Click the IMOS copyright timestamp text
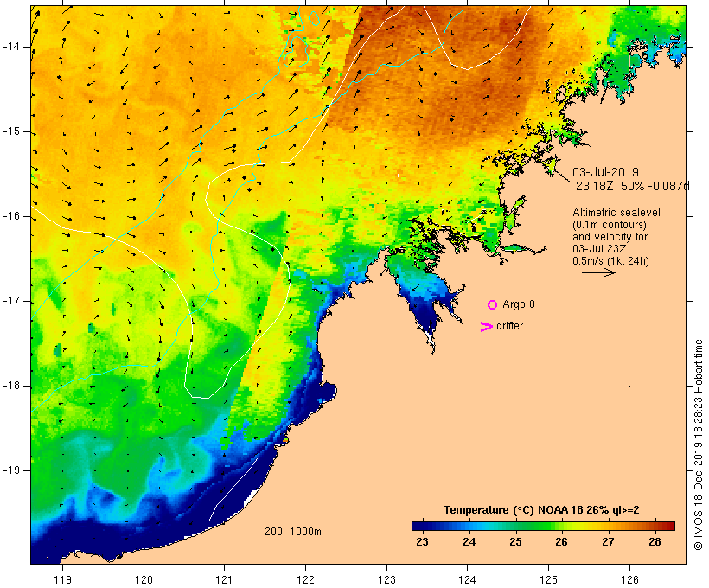 pyautogui.click(x=698, y=444)
